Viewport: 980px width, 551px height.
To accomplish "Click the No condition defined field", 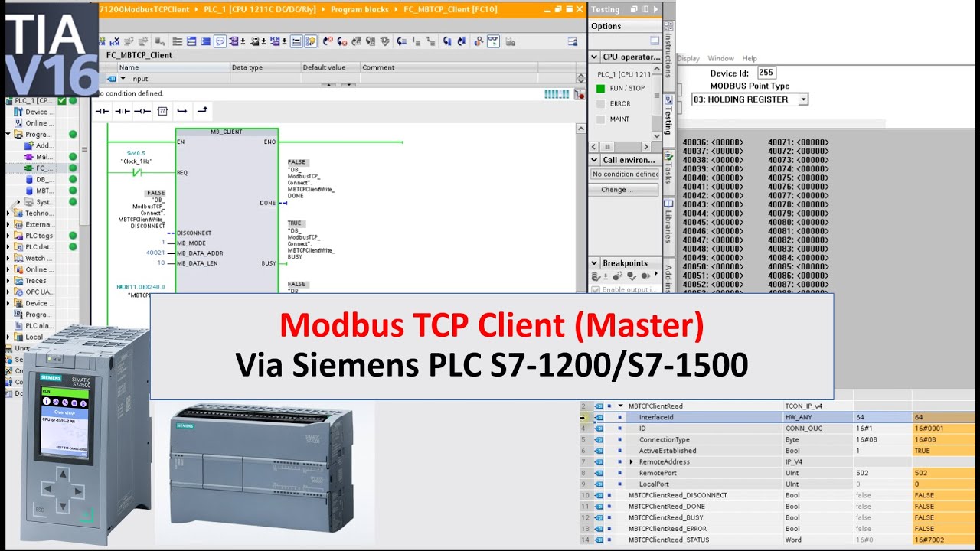I will (625, 174).
